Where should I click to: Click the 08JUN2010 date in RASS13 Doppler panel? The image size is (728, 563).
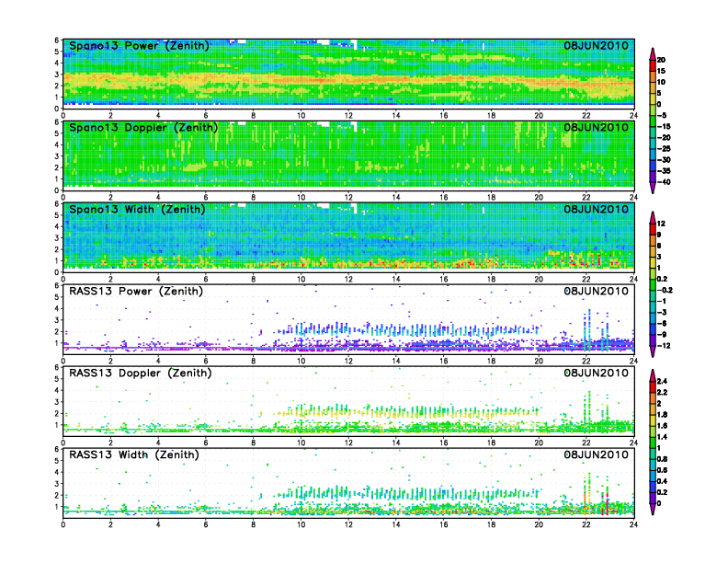click(x=597, y=373)
